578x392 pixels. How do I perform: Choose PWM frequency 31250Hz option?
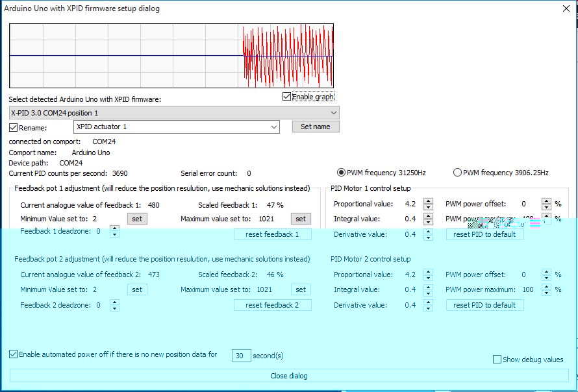(x=342, y=173)
